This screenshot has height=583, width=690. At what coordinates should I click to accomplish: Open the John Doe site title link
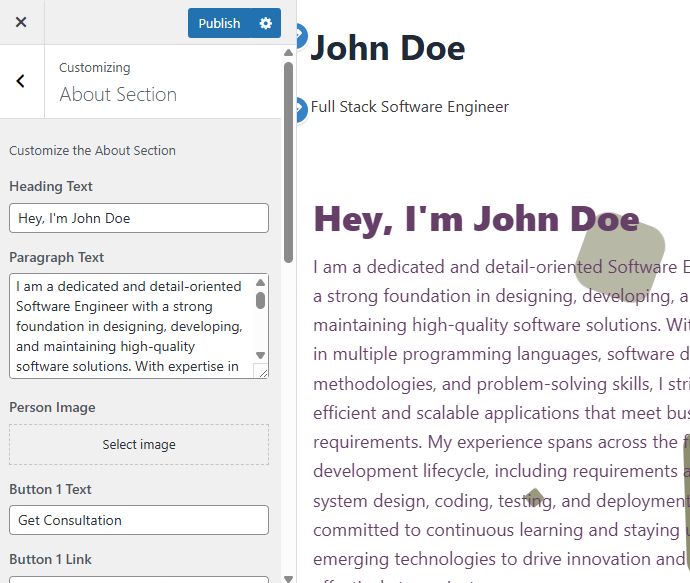coord(388,48)
